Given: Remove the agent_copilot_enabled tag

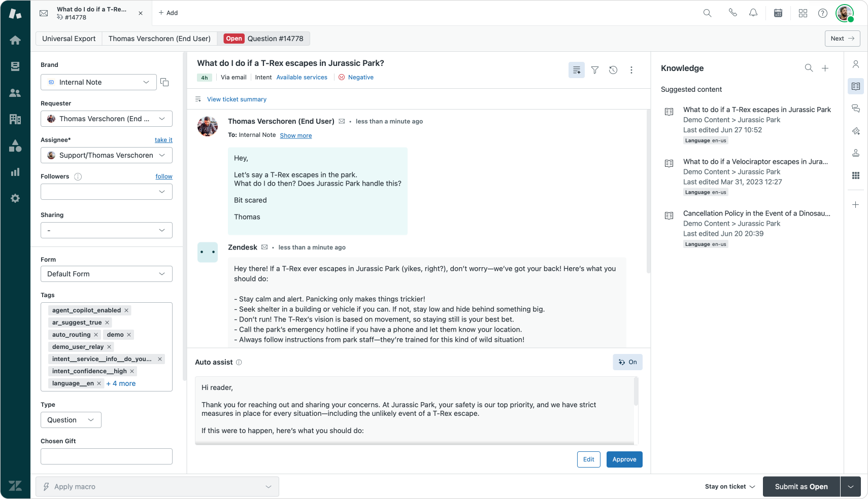Looking at the screenshot, I should (126, 310).
